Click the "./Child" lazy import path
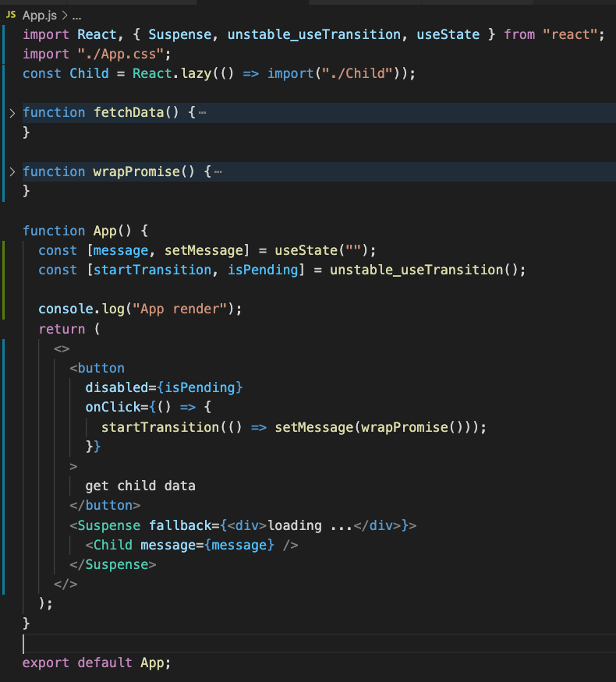 point(357,73)
